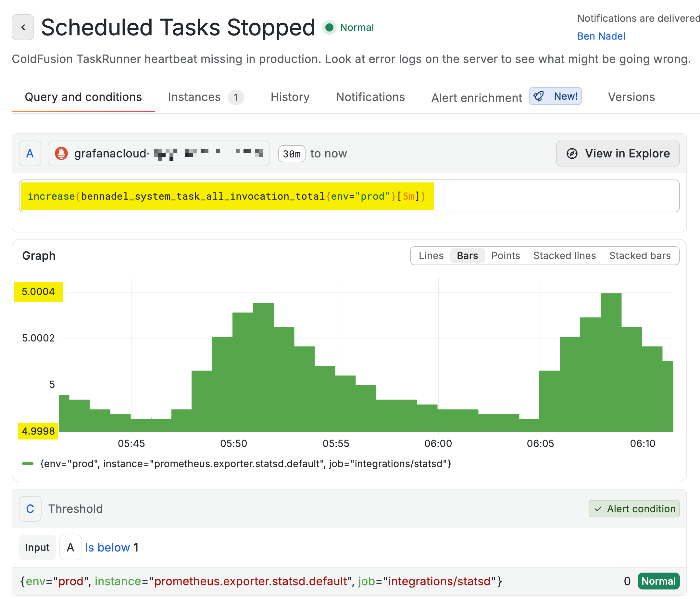
Task: Click the Normal badge in result row
Action: 658,581
